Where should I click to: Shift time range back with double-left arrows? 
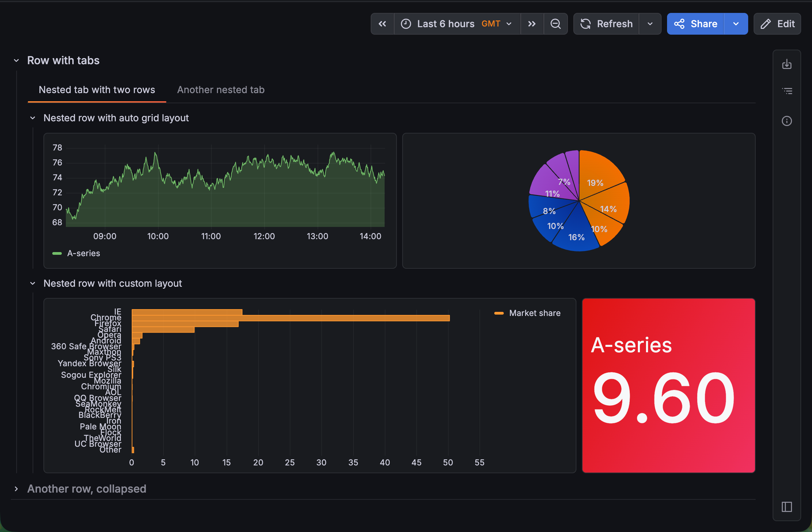pyautogui.click(x=382, y=24)
